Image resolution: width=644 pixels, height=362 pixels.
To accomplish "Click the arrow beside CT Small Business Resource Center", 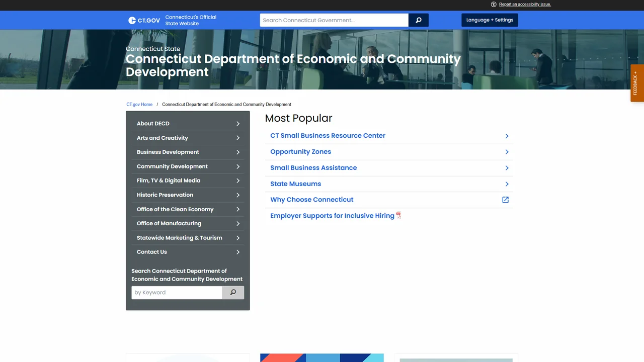I will 507,136.
